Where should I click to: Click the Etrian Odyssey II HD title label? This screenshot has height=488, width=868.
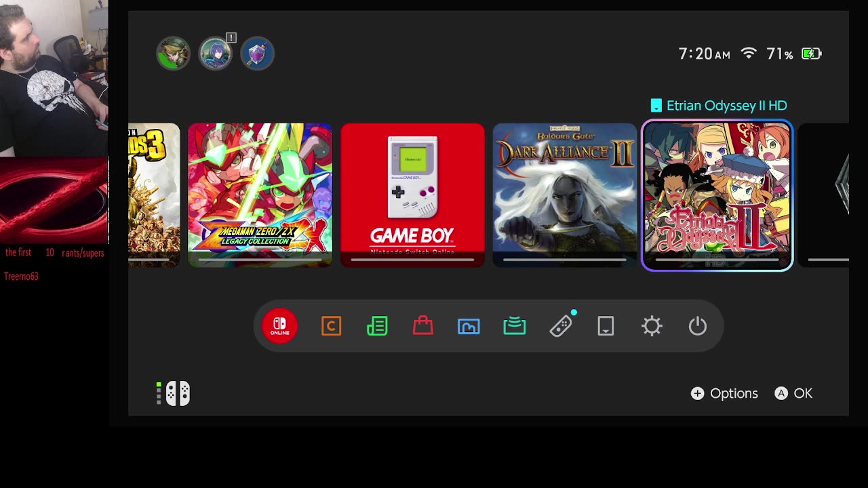[726, 106]
